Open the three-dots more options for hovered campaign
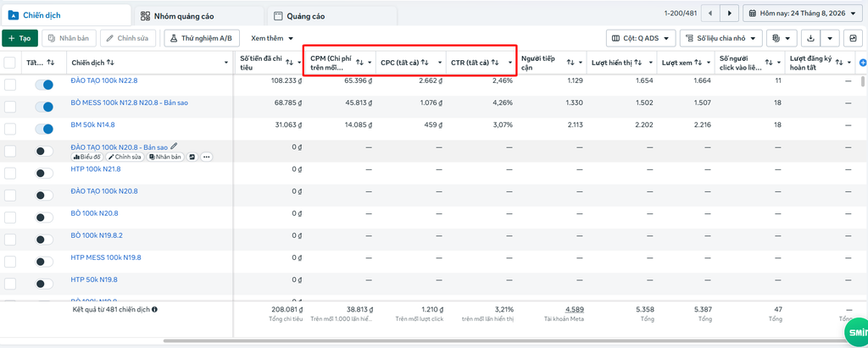Image resolution: width=868 pixels, height=348 pixels. 207,157
